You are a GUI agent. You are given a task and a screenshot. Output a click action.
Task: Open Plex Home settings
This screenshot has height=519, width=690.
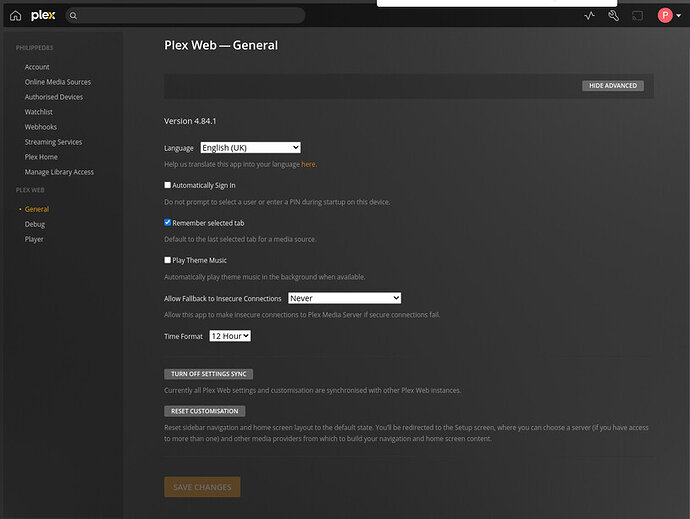click(x=41, y=157)
